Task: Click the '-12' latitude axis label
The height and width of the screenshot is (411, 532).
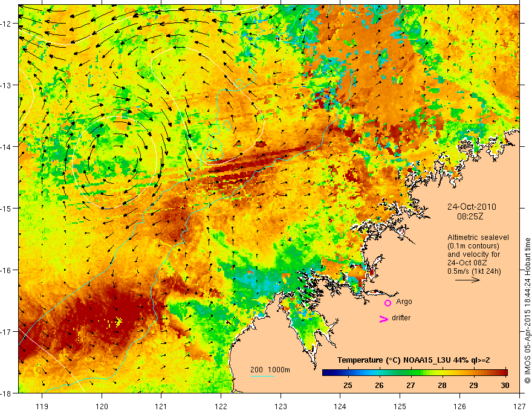Action: (6, 24)
